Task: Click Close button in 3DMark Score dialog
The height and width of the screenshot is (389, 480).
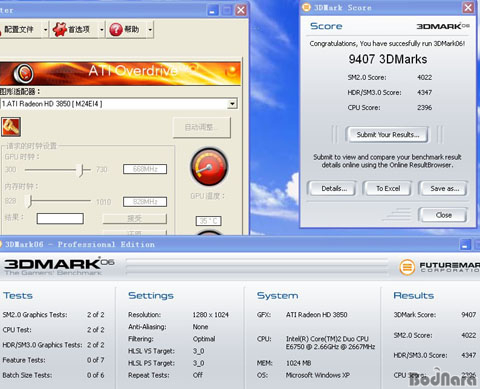Action: click(443, 215)
